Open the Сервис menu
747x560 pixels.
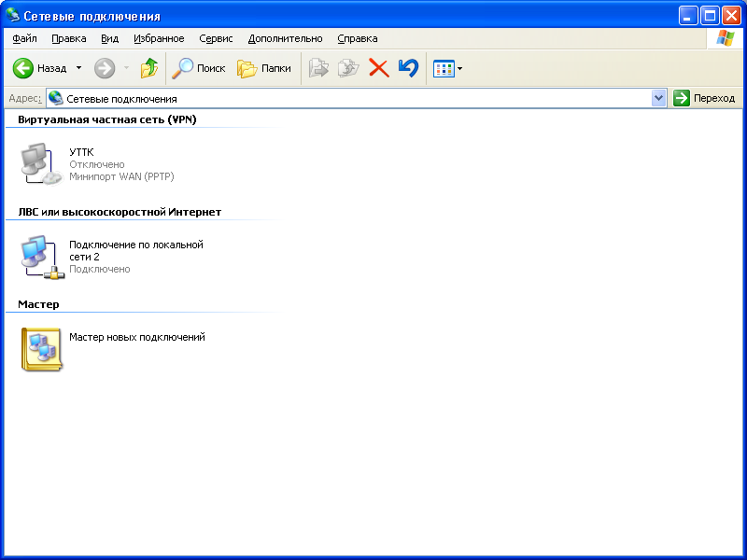pyautogui.click(x=216, y=38)
